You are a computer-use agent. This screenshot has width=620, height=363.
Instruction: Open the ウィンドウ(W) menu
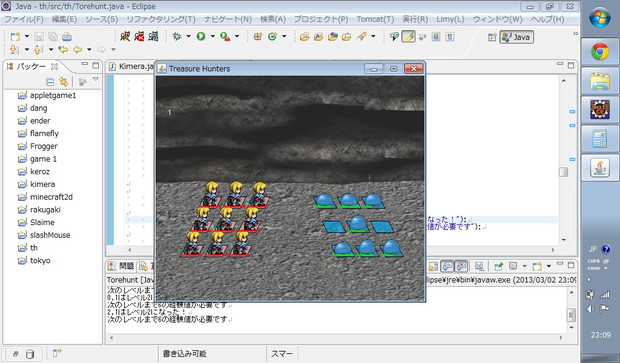497,19
